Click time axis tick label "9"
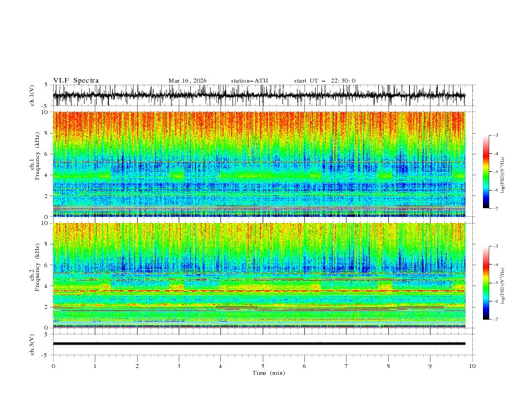This screenshot has height=411, width=532. click(x=430, y=366)
